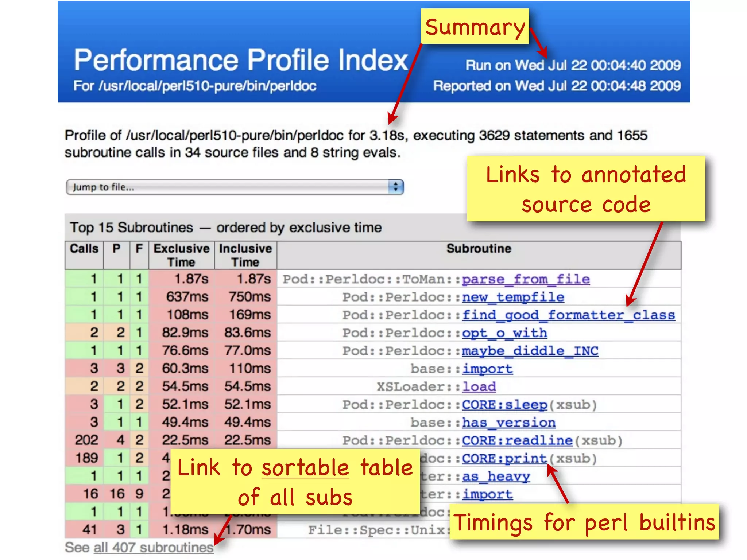Image resolution: width=747 pixels, height=560 pixels.
Task: Select the 110ms inclusive time cell
Action: point(245,368)
